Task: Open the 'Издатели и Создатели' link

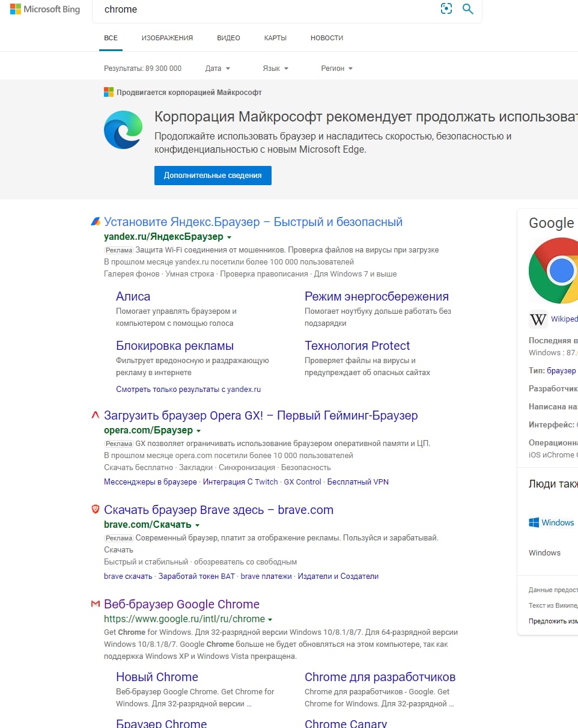Action: [x=338, y=576]
